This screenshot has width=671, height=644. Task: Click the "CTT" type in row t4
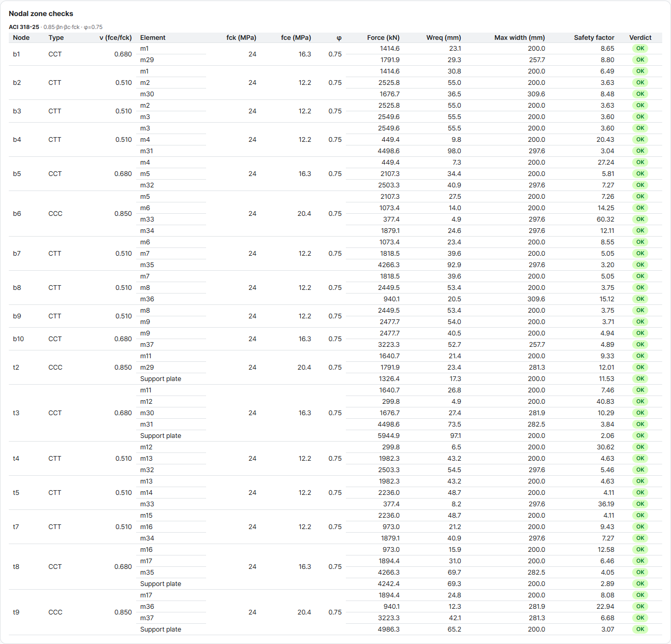click(x=55, y=458)
